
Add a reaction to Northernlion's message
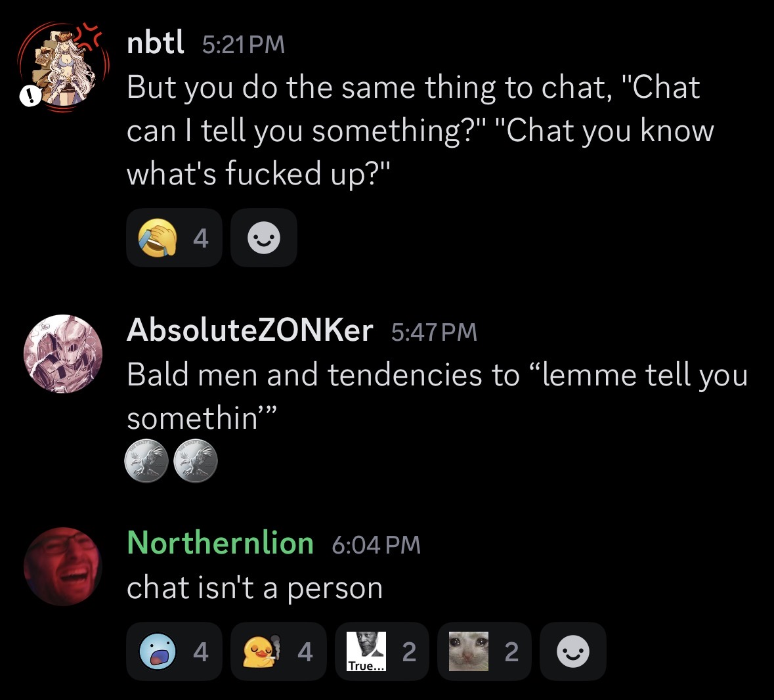tap(572, 651)
